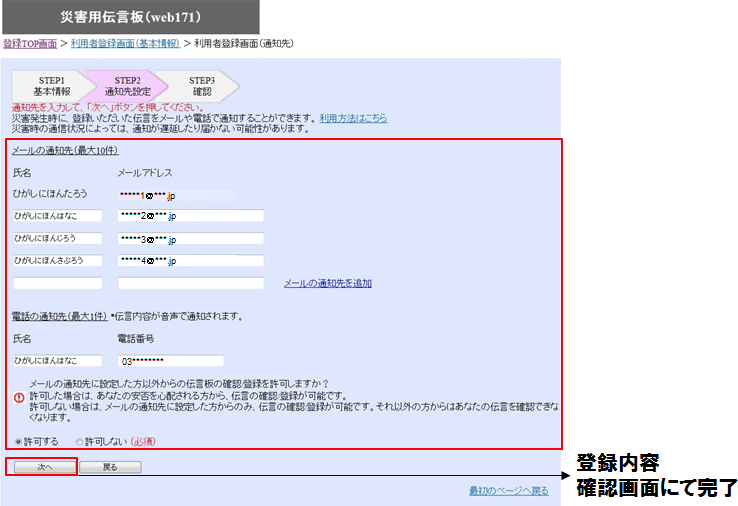The height and width of the screenshot is (506, 738).
Task: Focus the email field containing *****2
Action: point(190,216)
